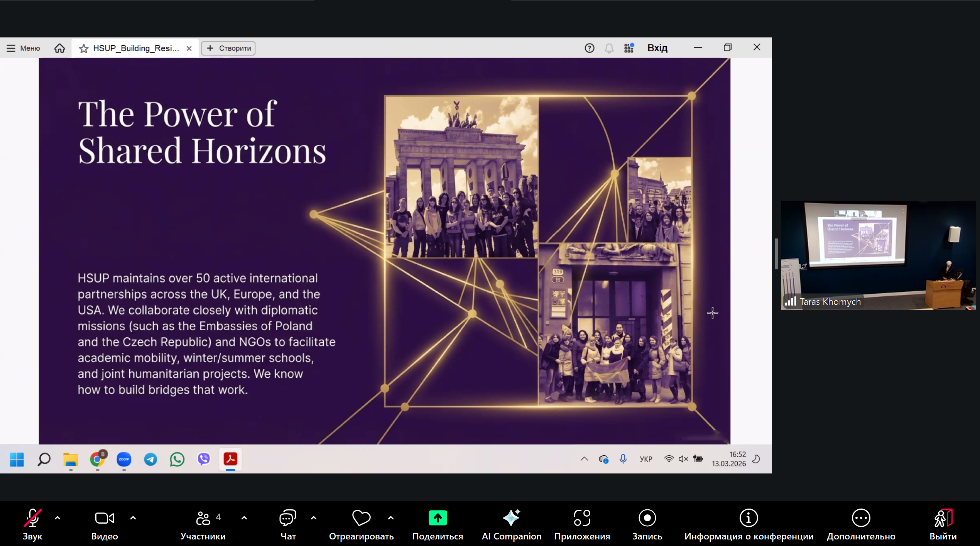Click Zoom icon in Windows taskbar
The height and width of the screenshot is (546, 980).
[124, 459]
